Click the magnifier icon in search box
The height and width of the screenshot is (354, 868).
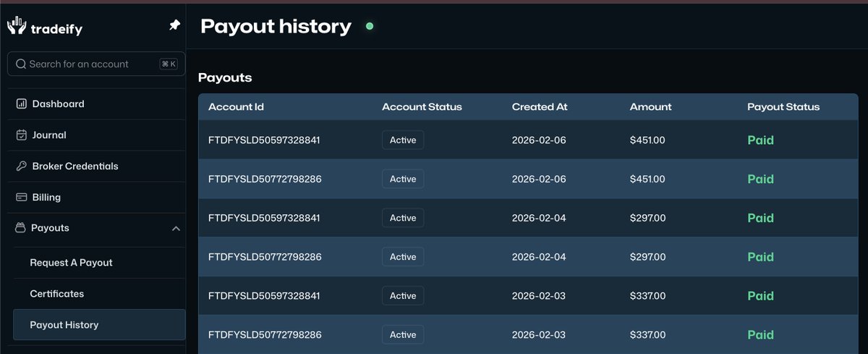point(21,64)
